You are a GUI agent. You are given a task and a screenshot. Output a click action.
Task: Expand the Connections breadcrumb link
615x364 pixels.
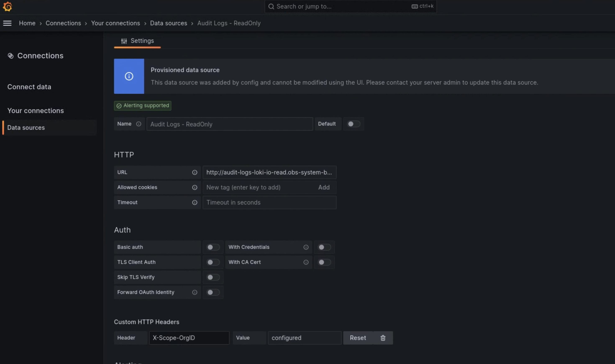tap(63, 23)
